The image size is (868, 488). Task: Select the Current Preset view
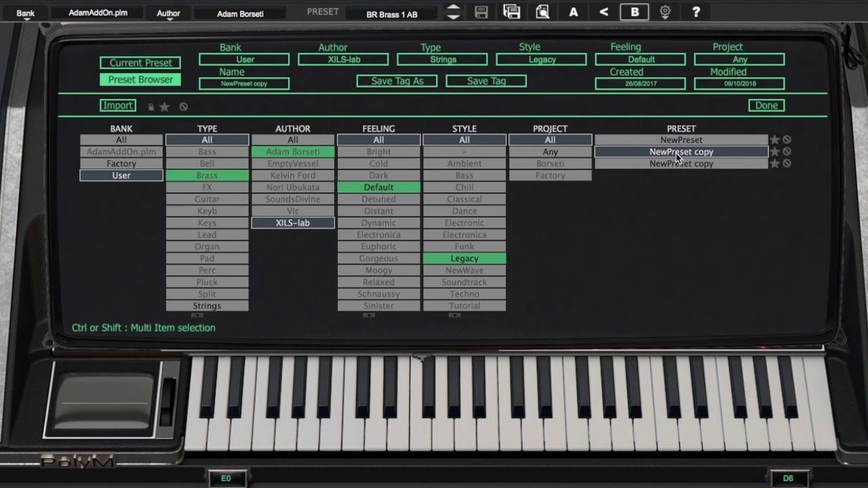click(140, 62)
